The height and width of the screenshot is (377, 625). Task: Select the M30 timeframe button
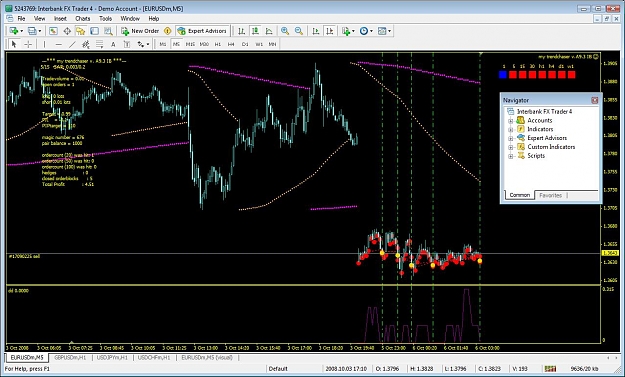tap(204, 44)
